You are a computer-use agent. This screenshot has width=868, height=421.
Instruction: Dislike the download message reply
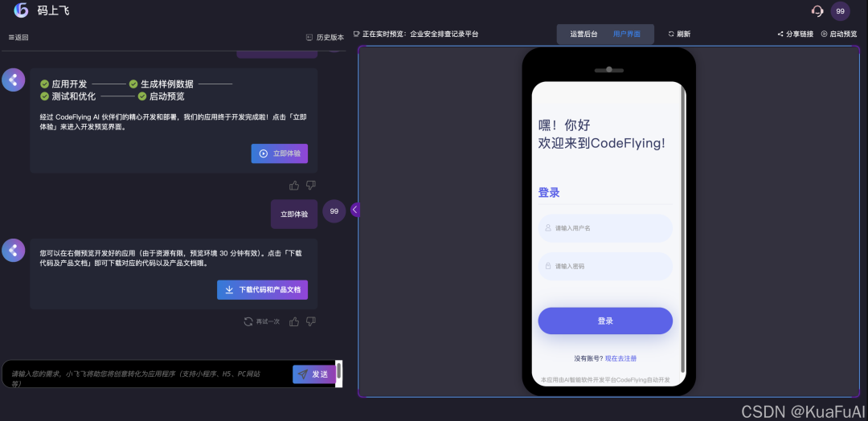coord(310,321)
